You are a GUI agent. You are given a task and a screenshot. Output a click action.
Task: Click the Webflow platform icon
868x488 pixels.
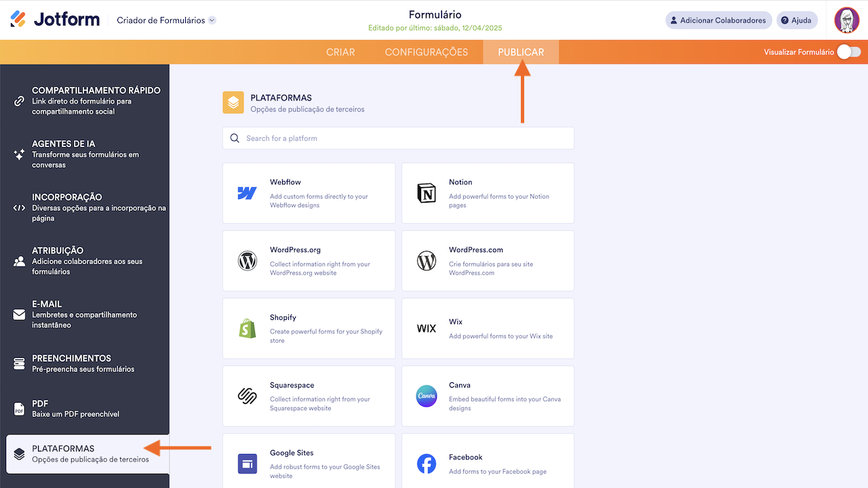[247, 193]
